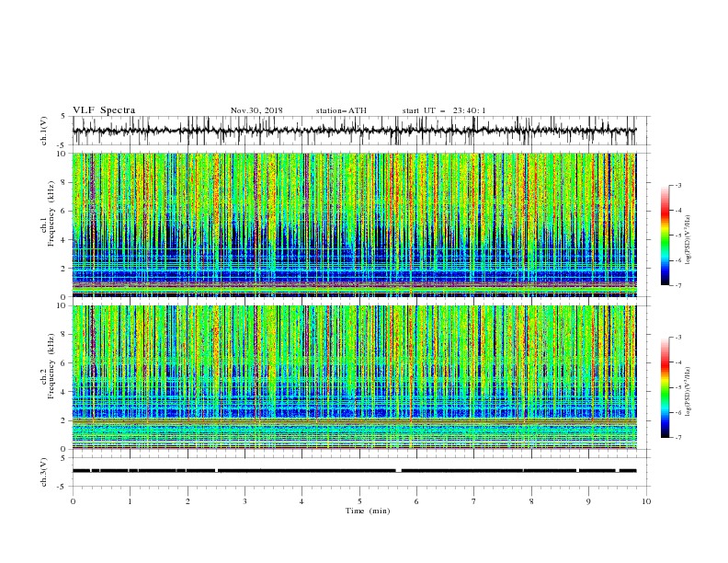Click the "ch.1(V)" waveform axis label
728x563 pixels.
(x=44, y=131)
